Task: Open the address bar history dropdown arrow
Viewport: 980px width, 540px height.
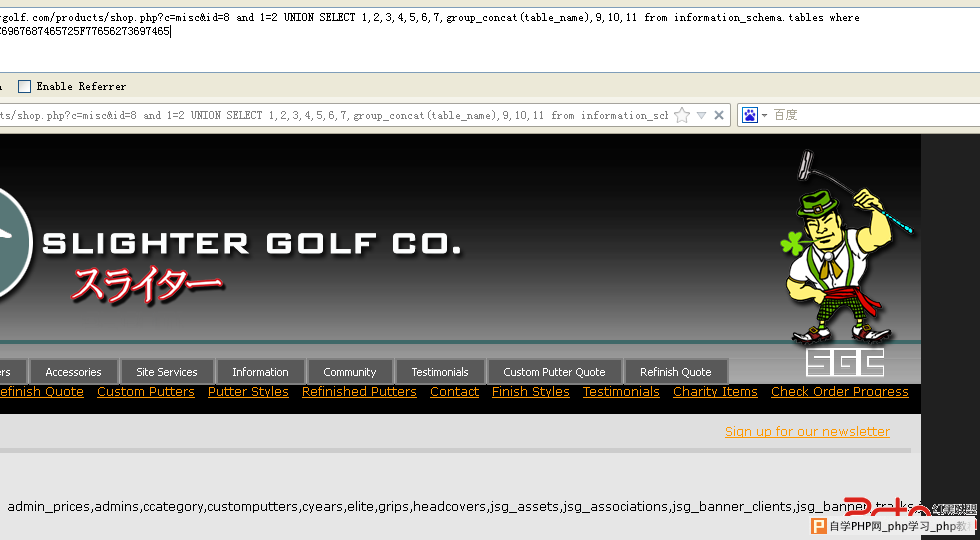Action: [701, 115]
